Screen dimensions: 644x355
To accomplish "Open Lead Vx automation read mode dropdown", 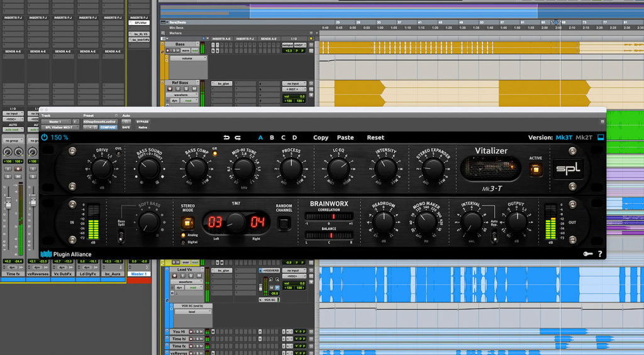I will pyautogui.click(x=194, y=288).
